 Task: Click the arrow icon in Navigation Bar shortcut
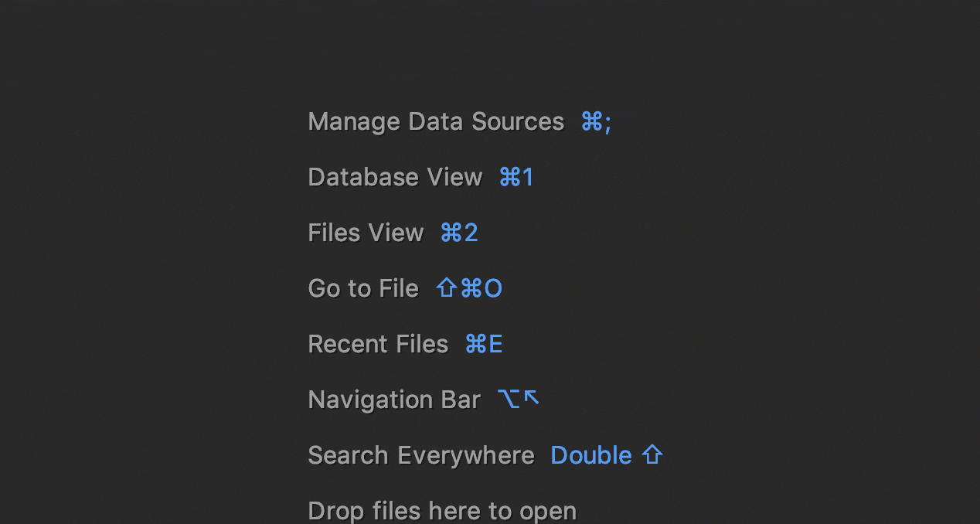click(529, 398)
